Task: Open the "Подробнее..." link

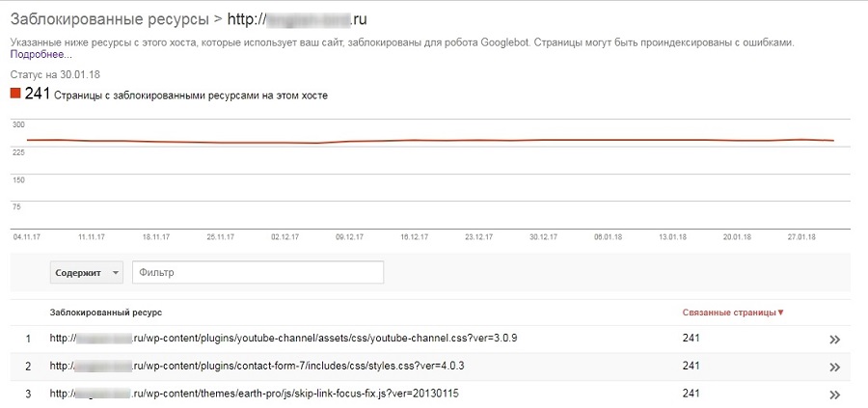Action: pyautogui.click(x=41, y=55)
